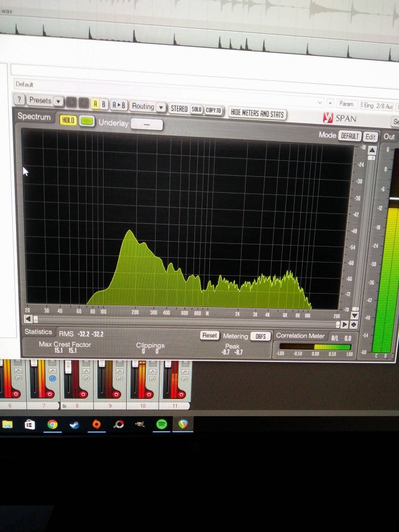The height and width of the screenshot is (532, 399).
Task: Open the Metering DBFS selector
Action: click(260, 336)
